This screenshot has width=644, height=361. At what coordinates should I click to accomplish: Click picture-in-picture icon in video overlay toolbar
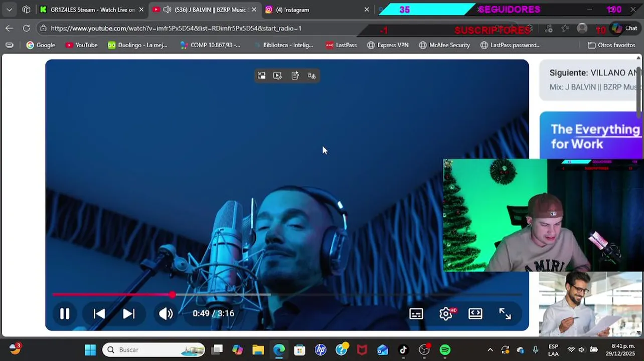coord(261,76)
